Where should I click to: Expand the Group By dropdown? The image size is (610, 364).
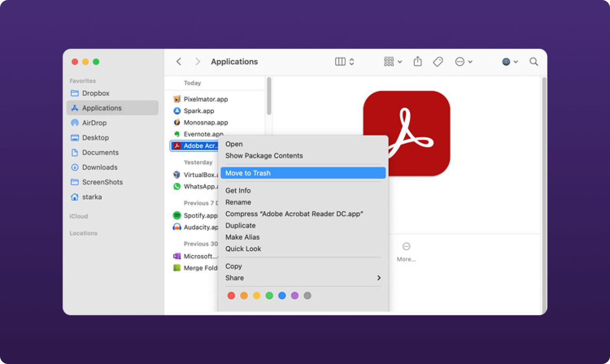click(x=392, y=62)
